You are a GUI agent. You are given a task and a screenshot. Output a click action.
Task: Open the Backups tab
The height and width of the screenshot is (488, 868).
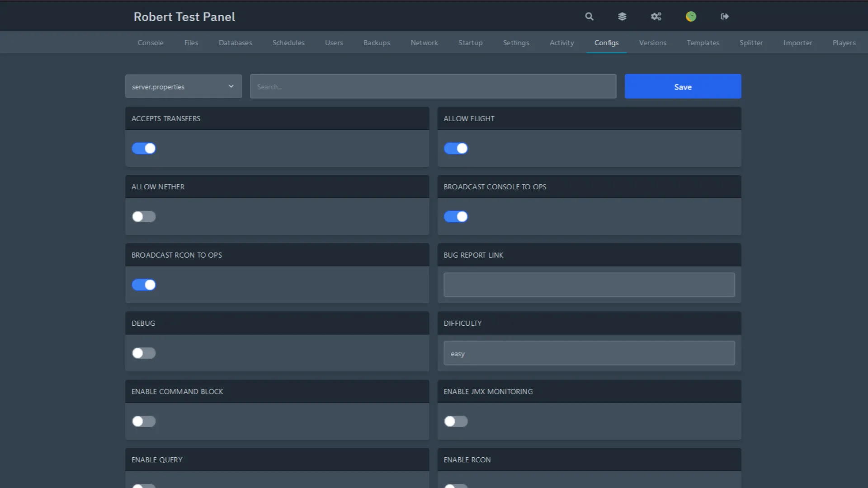[377, 43]
